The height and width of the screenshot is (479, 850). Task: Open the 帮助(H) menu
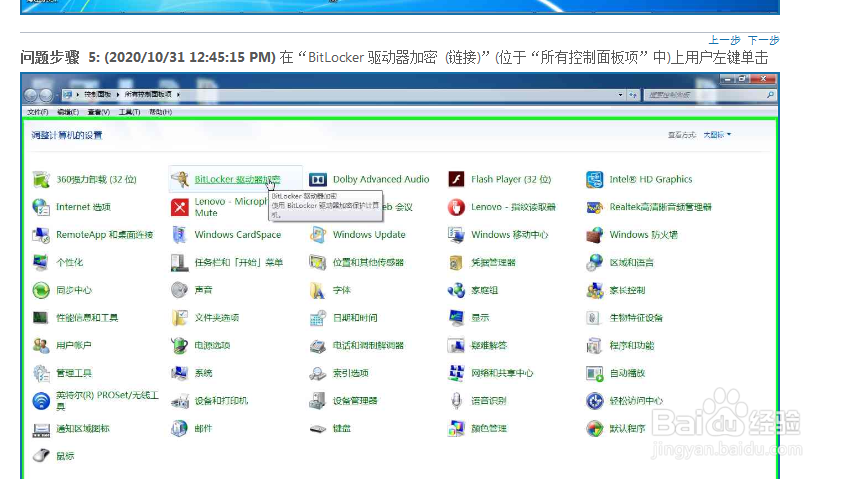[160, 112]
